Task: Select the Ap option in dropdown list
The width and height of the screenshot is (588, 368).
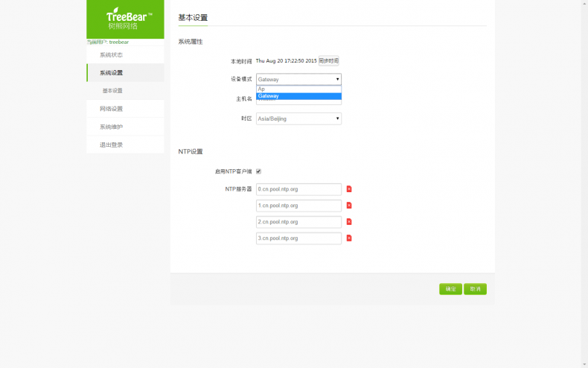Action: coord(298,89)
